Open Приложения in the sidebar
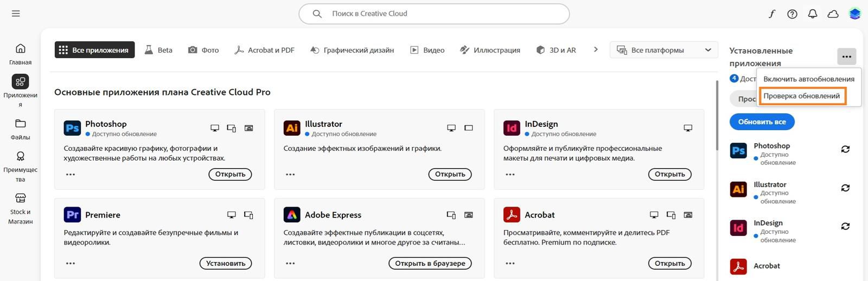This screenshot has height=281, width=868. (x=20, y=91)
